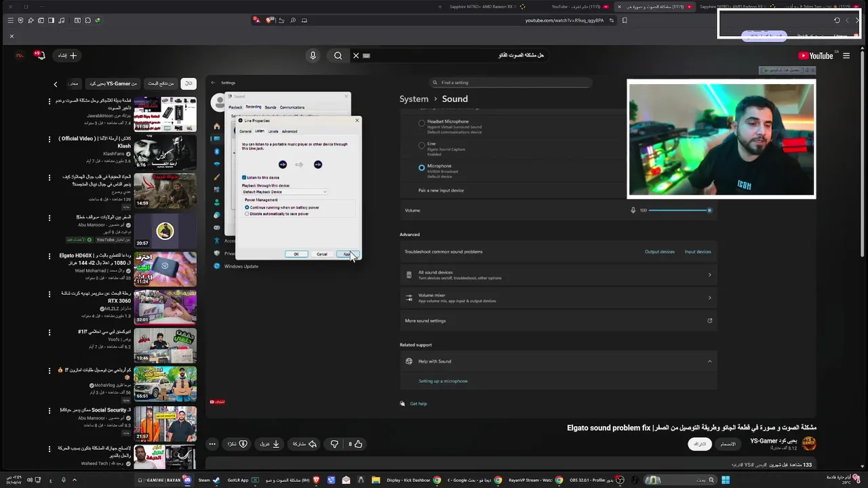Open Playback tab in Sound dialog

point(235,107)
